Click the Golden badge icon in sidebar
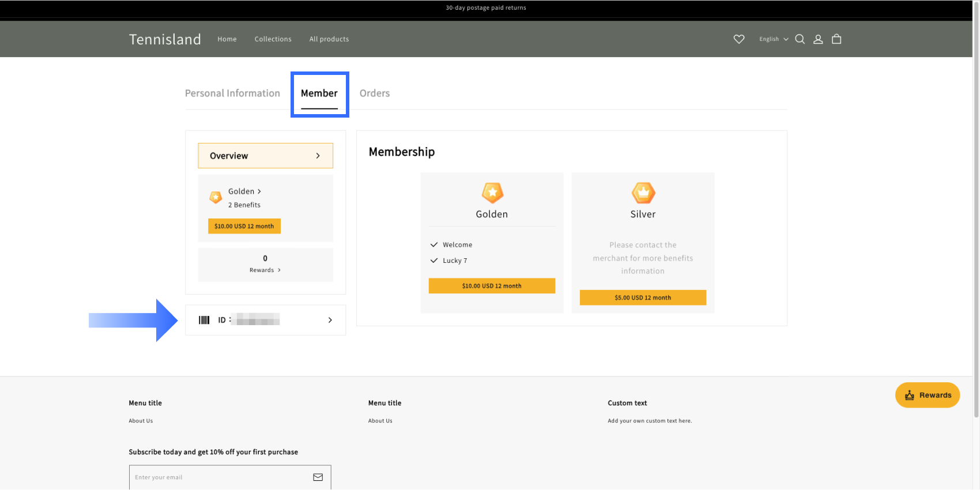980x490 pixels. 216,198
